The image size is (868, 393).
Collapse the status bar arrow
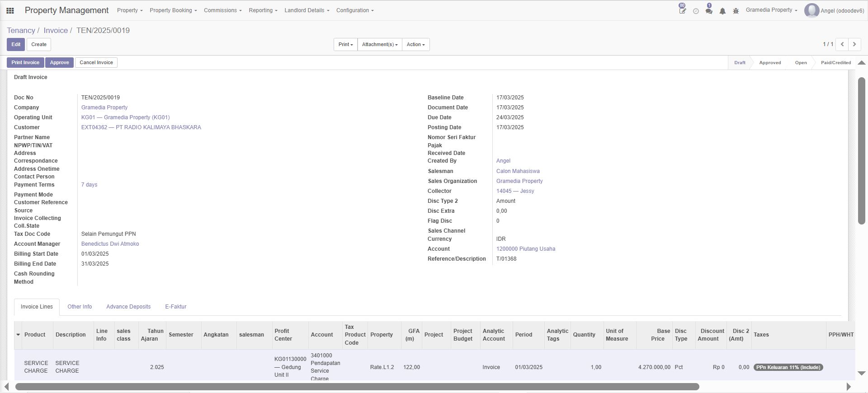[x=862, y=63]
